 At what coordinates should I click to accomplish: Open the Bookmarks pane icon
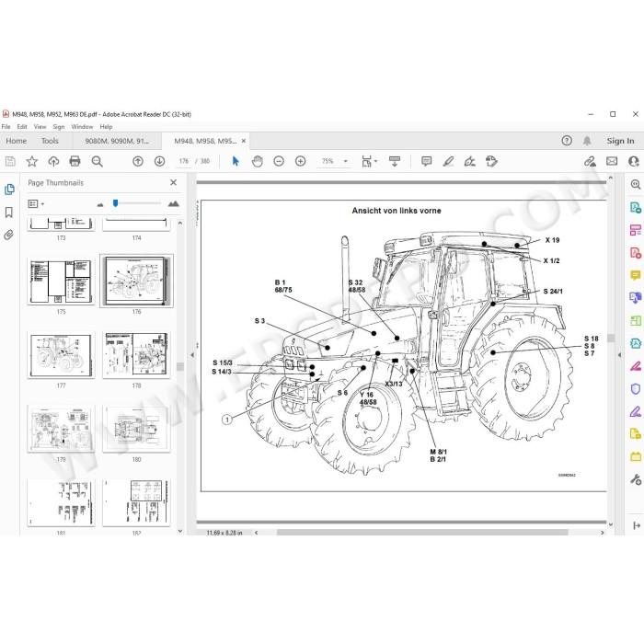[9, 213]
